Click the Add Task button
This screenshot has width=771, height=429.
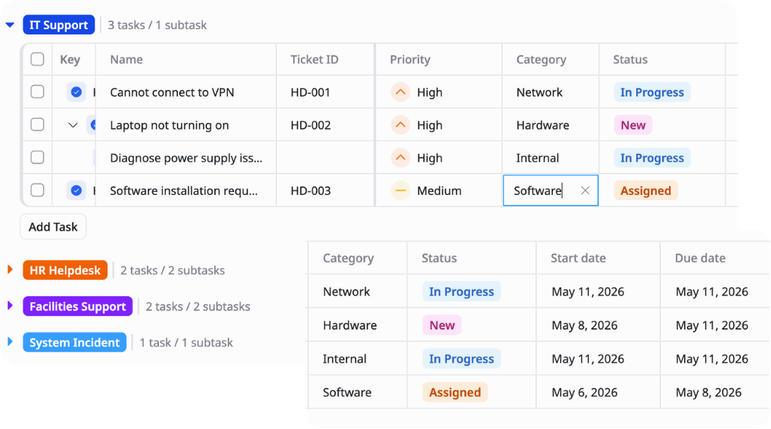tap(53, 227)
